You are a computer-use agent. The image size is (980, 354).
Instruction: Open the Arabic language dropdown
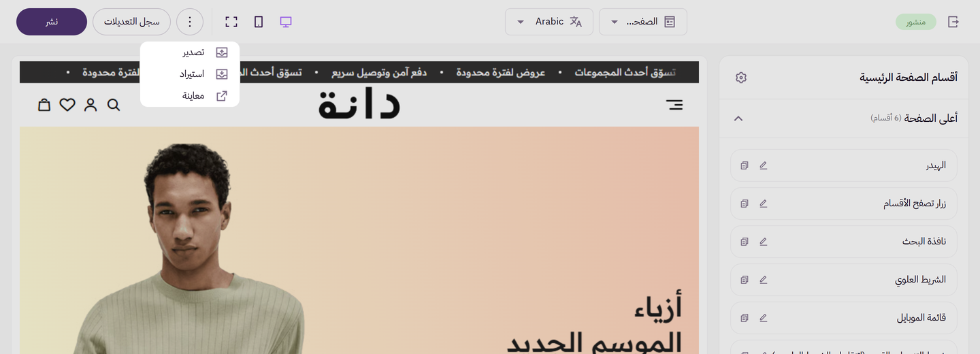[x=549, y=22]
